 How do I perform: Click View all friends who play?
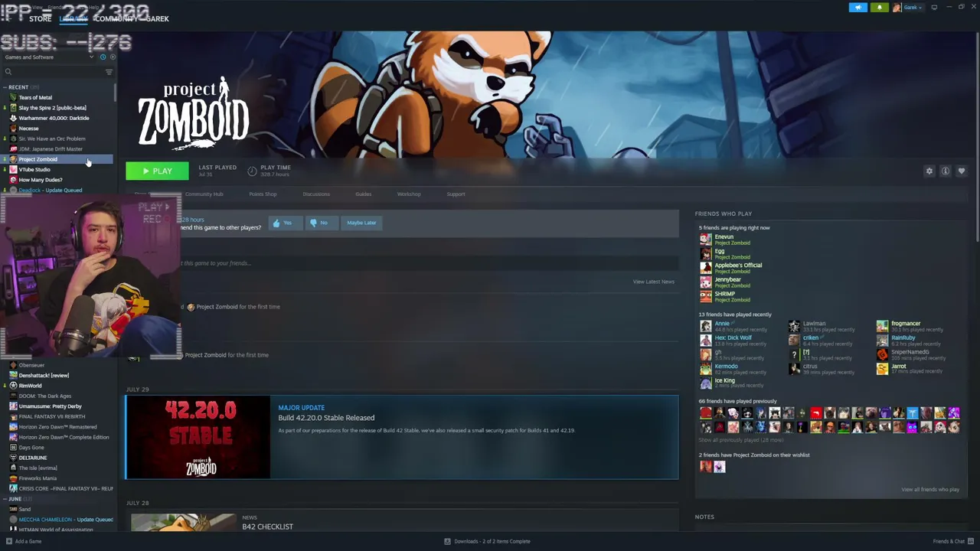(930, 490)
